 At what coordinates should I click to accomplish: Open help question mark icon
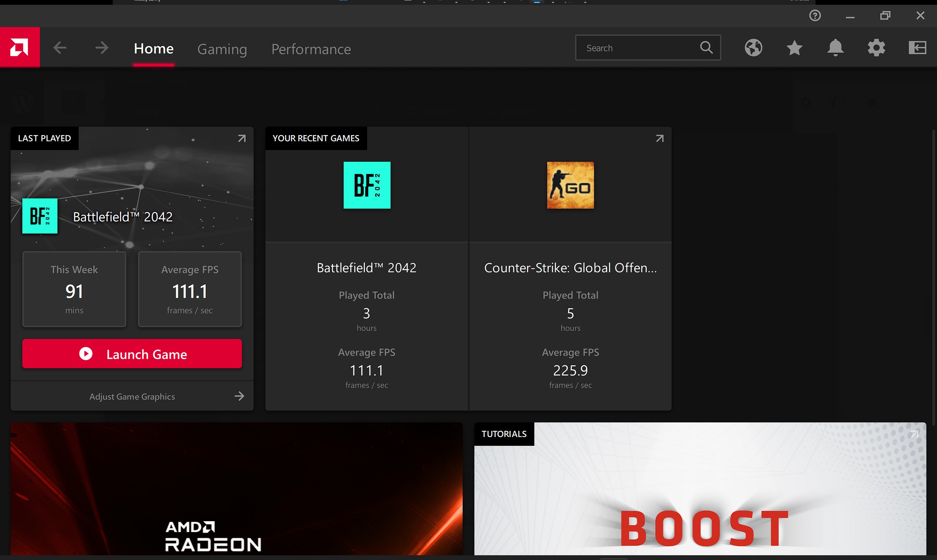click(x=815, y=15)
